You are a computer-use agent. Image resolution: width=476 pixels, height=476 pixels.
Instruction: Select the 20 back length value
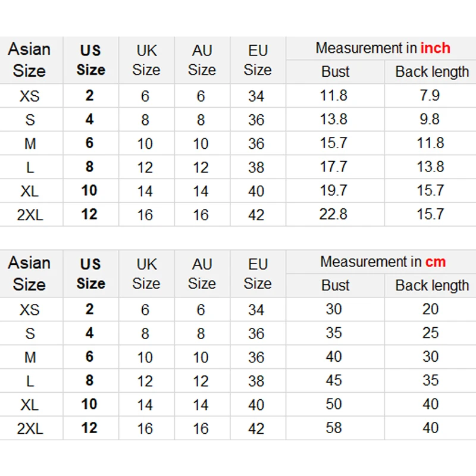tap(430, 309)
